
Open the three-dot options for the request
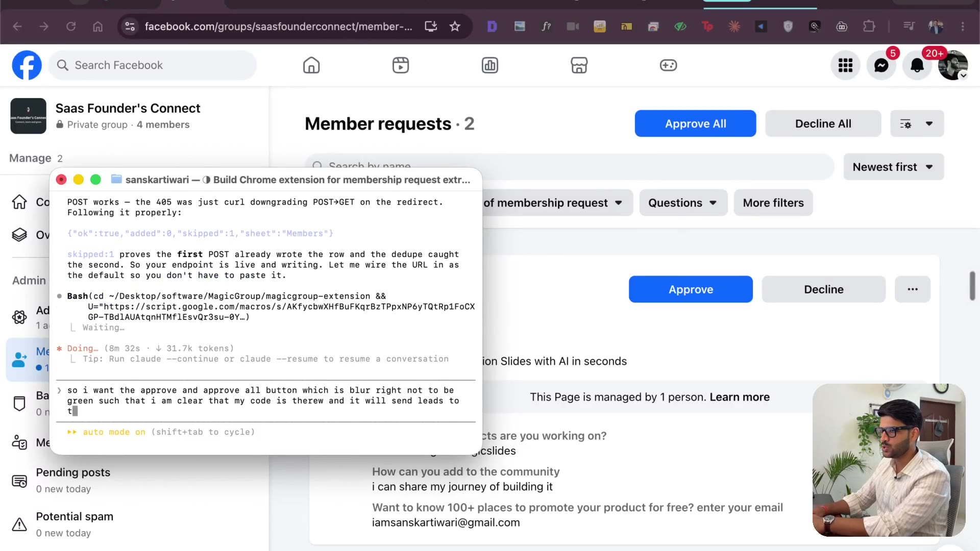pos(913,289)
